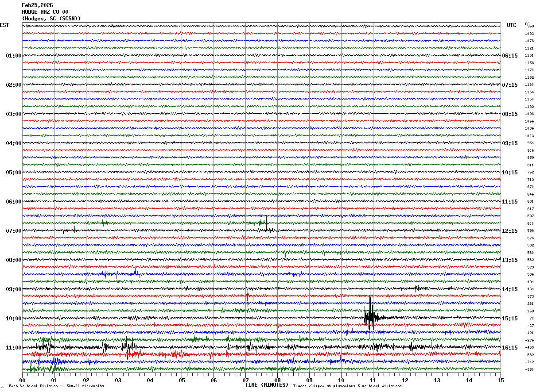Click the 04:00 EST time label
Screen dimensions: 536x392
(x=14, y=143)
